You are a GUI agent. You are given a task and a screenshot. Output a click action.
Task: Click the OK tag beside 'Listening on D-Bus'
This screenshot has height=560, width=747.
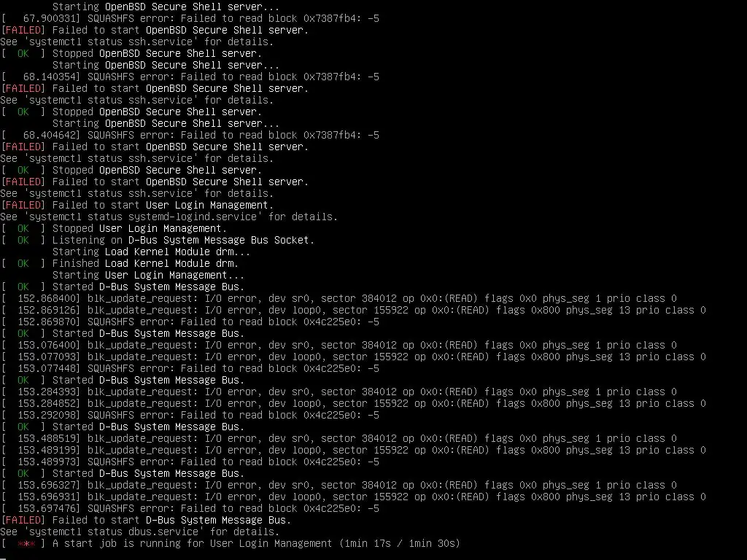click(23, 240)
